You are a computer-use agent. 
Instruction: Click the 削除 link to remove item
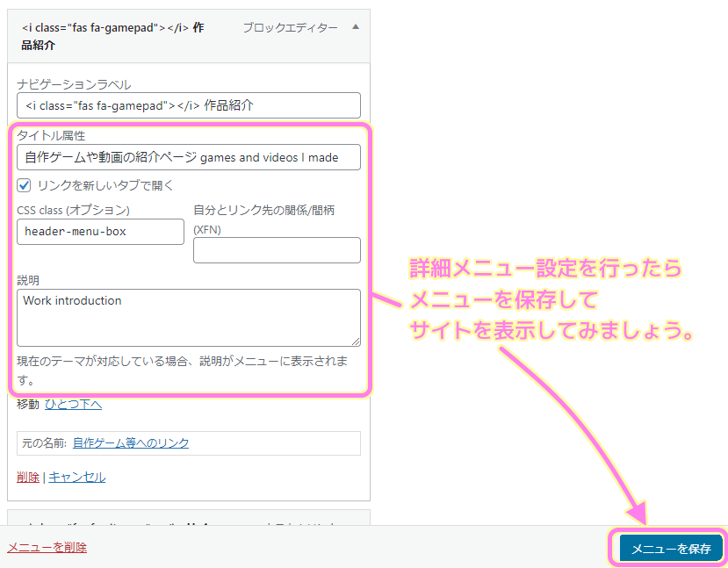tap(28, 477)
